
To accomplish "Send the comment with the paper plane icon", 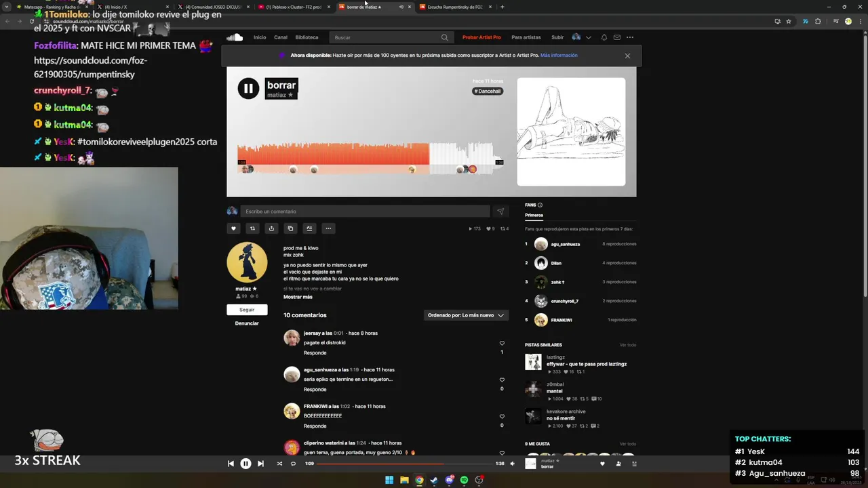I will tap(500, 211).
